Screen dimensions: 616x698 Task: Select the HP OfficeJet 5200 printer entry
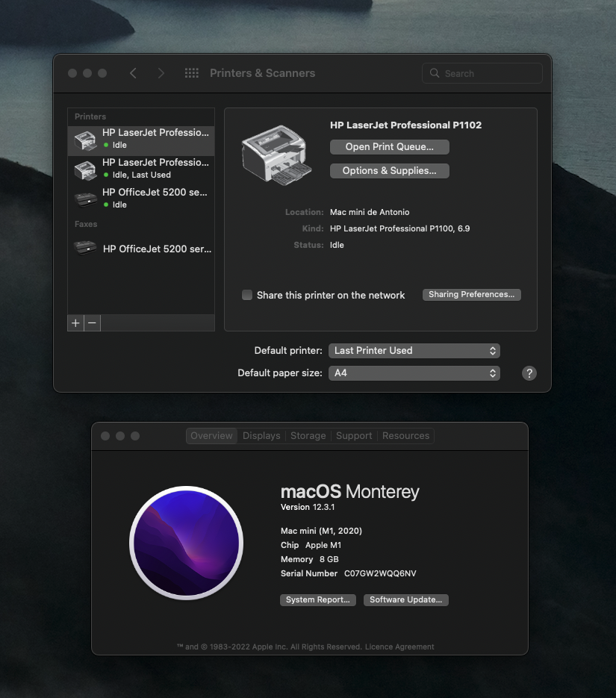pyautogui.click(x=141, y=198)
